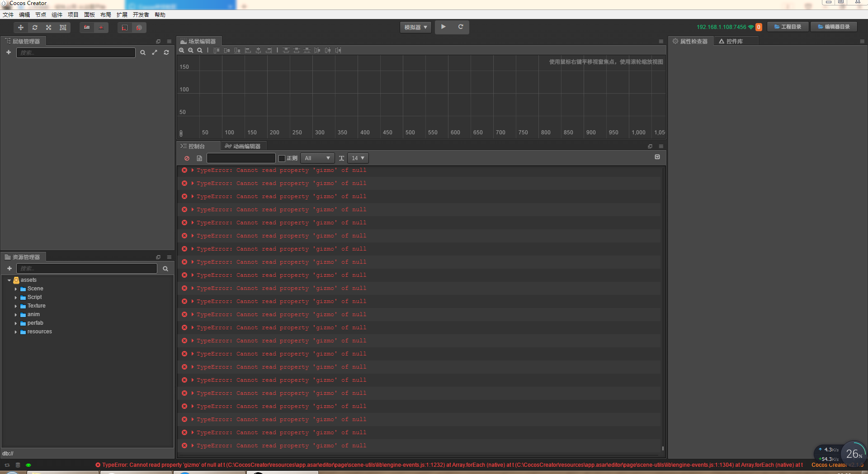Toggle the red rectangle button in top toolbar

point(125,28)
